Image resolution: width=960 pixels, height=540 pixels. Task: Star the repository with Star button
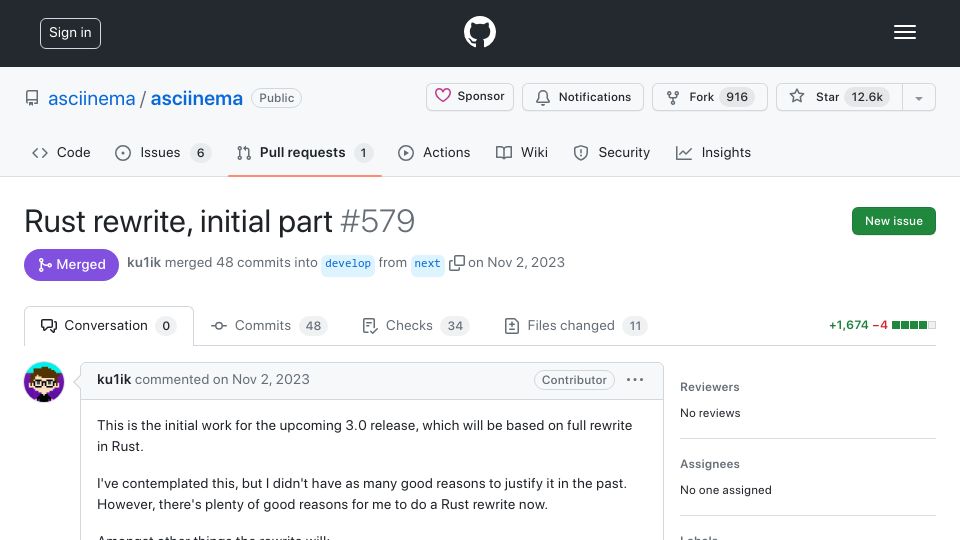point(839,97)
